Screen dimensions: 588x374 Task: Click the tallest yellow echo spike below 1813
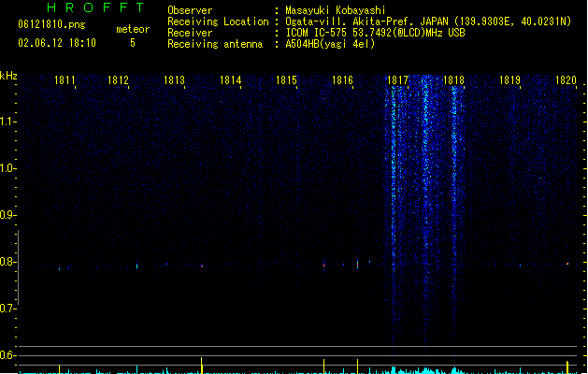coord(202,366)
